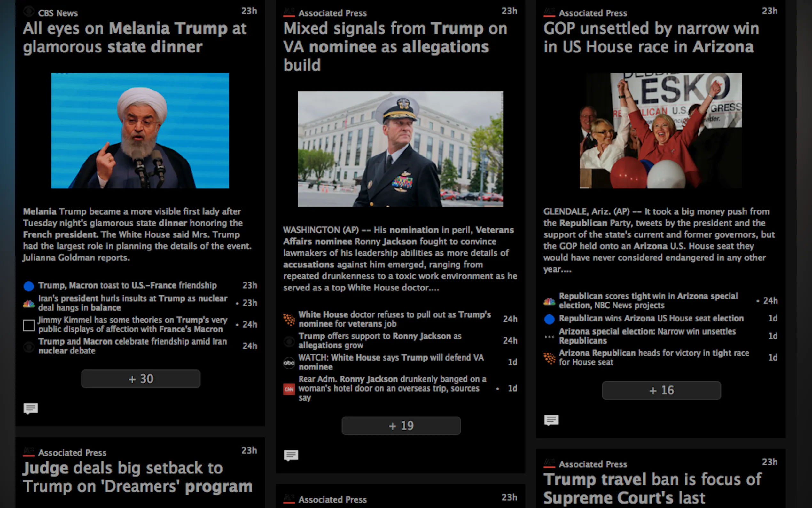Open Judge deals big setback to Trump headline
Viewport: 812px width, 508px height.
(x=138, y=477)
